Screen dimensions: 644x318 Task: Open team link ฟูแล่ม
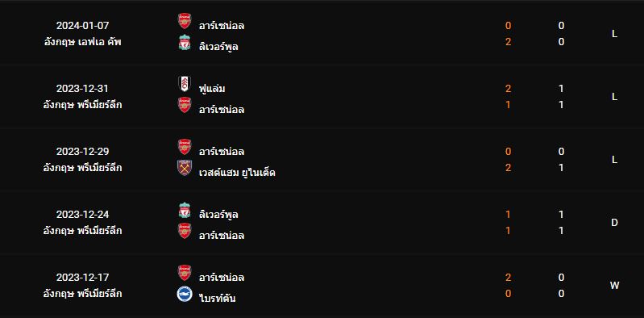point(212,89)
